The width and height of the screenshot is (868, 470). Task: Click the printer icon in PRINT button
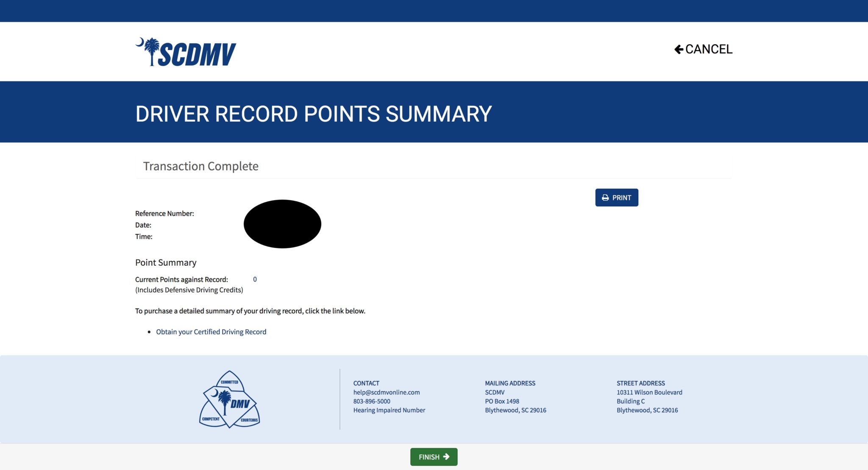pyautogui.click(x=606, y=197)
